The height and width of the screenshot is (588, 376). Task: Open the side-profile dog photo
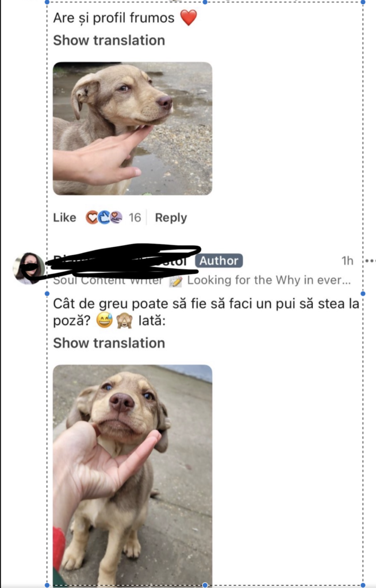coord(133,129)
